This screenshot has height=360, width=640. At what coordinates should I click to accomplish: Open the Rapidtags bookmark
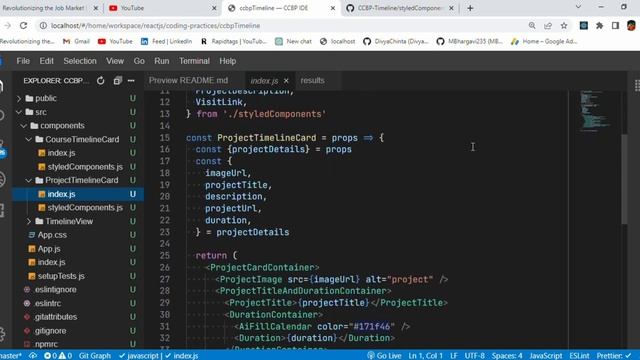pyautogui.click(x=234, y=41)
